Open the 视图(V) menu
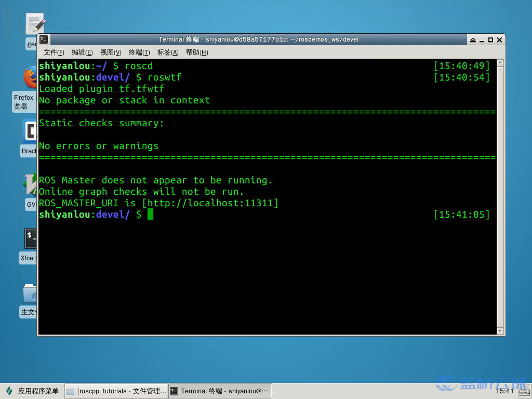This screenshot has height=399, width=532. tap(111, 52)
